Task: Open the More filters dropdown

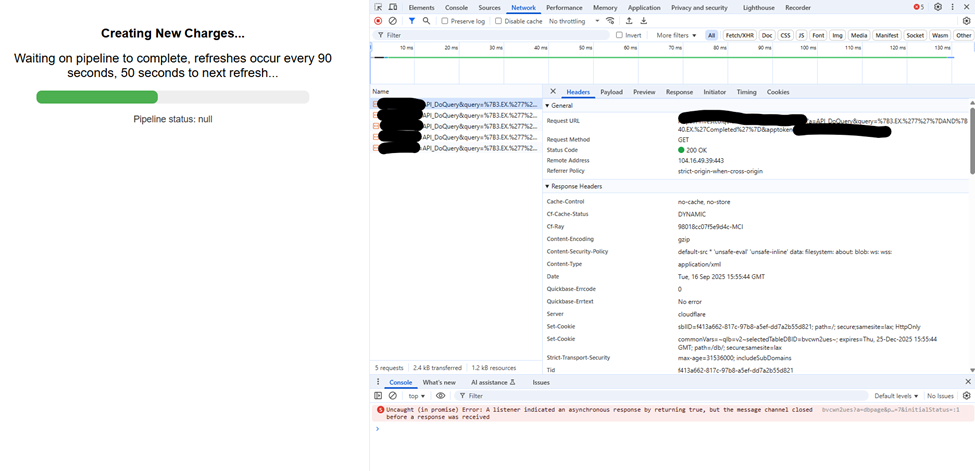Action: click(677, 35)
